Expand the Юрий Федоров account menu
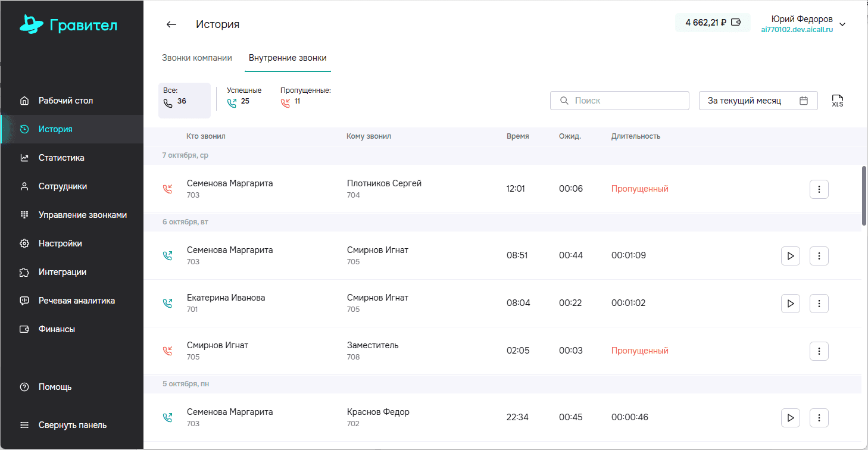The image size is (868, 450). click(842, 24)
